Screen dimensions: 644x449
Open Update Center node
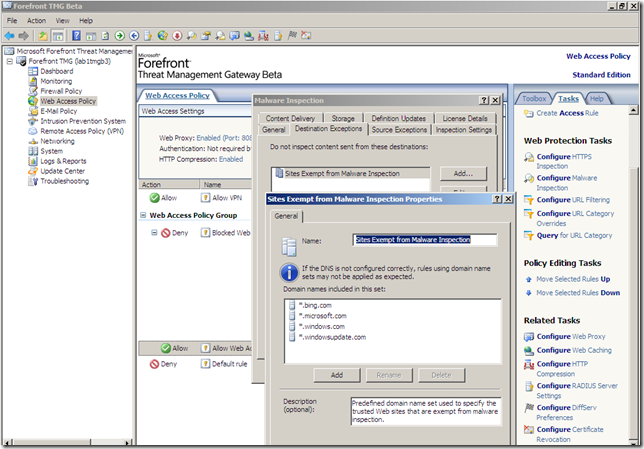[x=62, y=171]
